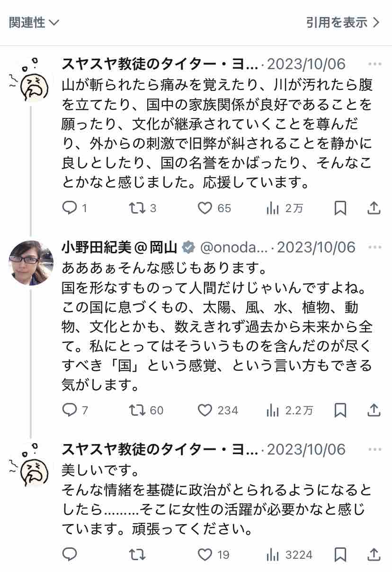Open more options on the first tweet
Image resolution: width=392 pixels, height=572 pixels.
click(x=374, y=64)
